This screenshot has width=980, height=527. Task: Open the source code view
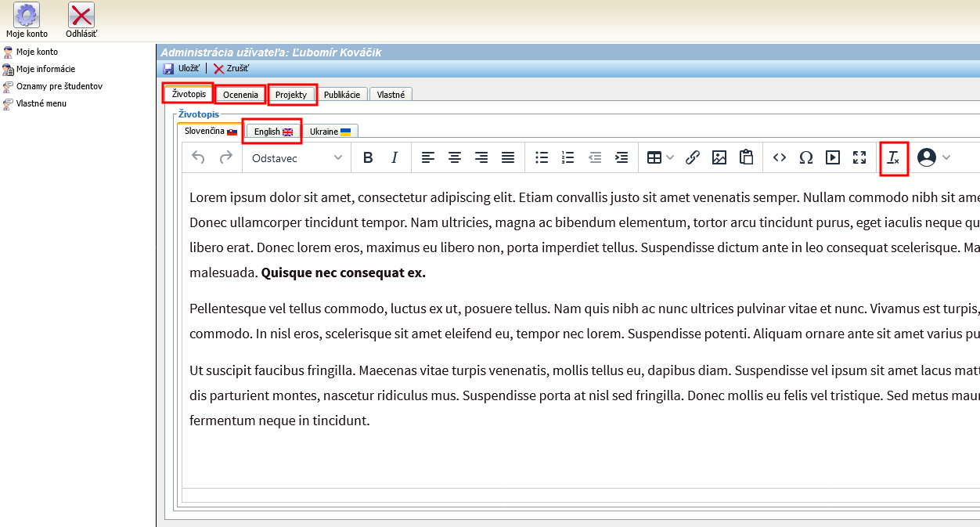coord(780,157)
